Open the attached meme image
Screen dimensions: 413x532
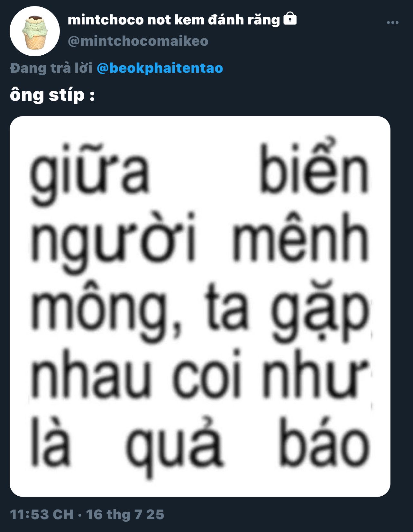click(x=200, y=307)
